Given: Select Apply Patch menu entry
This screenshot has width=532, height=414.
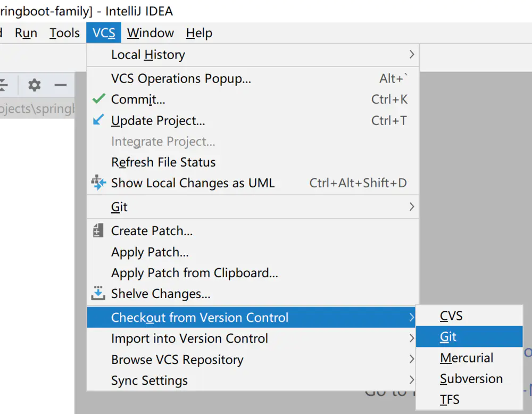Looking at the screenshot, I should (x=253, y=252).
